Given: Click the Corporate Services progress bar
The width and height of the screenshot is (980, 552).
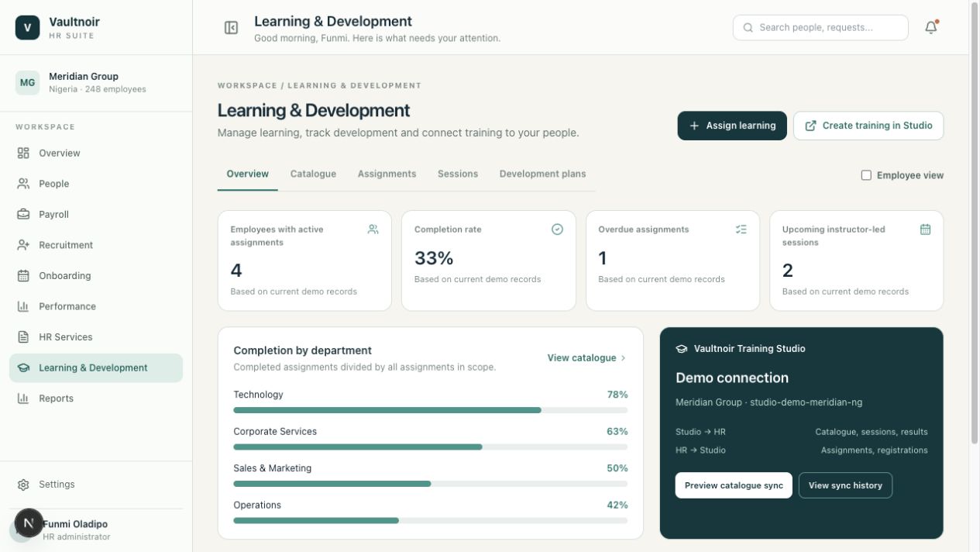Looking at the screenshot, I should point(431,447).
